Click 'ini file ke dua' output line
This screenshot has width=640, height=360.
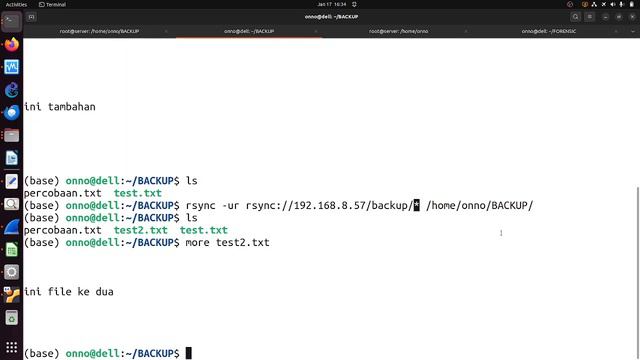click(x=69, y=291)
